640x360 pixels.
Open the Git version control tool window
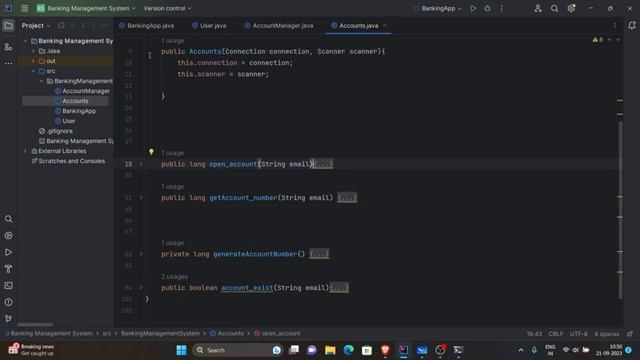[x=8, y=318]
